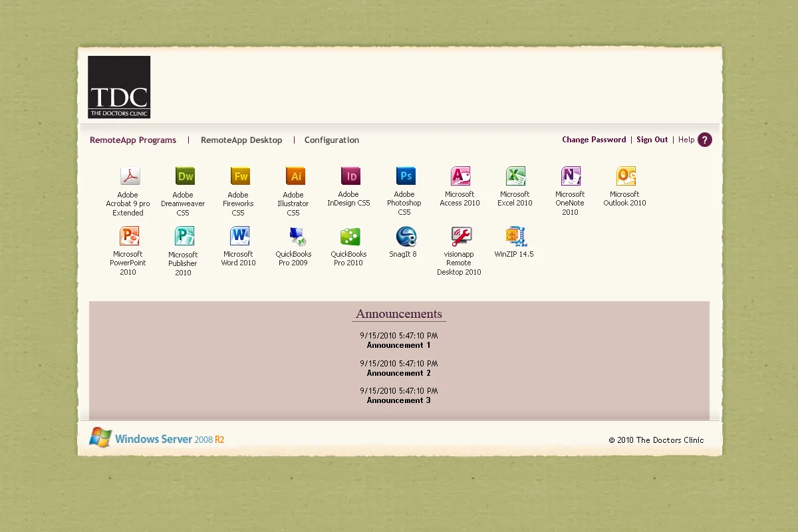
Task: Click the Change Password link
Action: pos(594,140)
